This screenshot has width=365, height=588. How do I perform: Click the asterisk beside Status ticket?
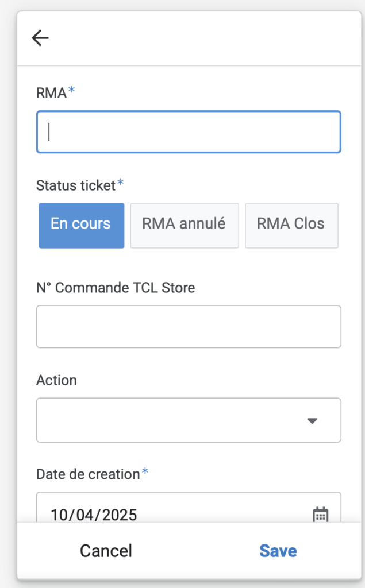click(x=120, y=183)
